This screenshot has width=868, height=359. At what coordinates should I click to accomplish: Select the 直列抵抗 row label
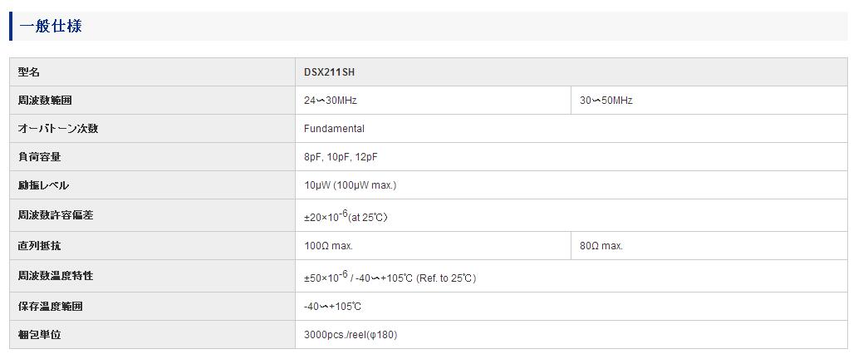click(39, 246)
